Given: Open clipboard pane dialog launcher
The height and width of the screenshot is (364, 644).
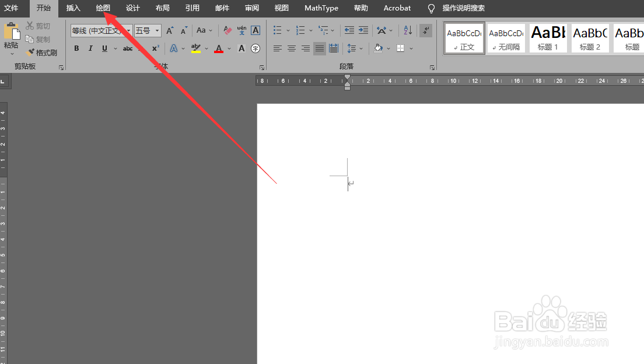Looking at the screenshot, I should [61, 68].
